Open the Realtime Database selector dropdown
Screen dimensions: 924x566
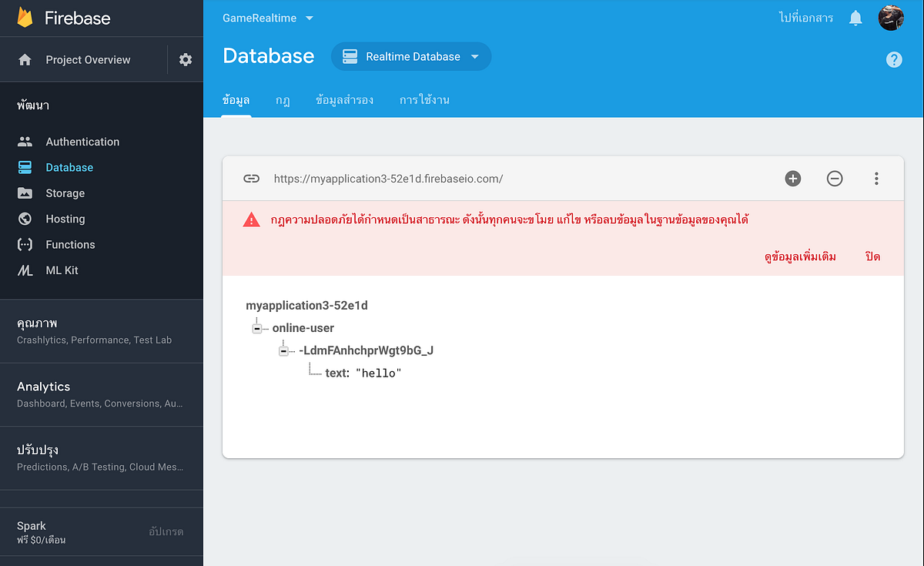tap(411, 56)
